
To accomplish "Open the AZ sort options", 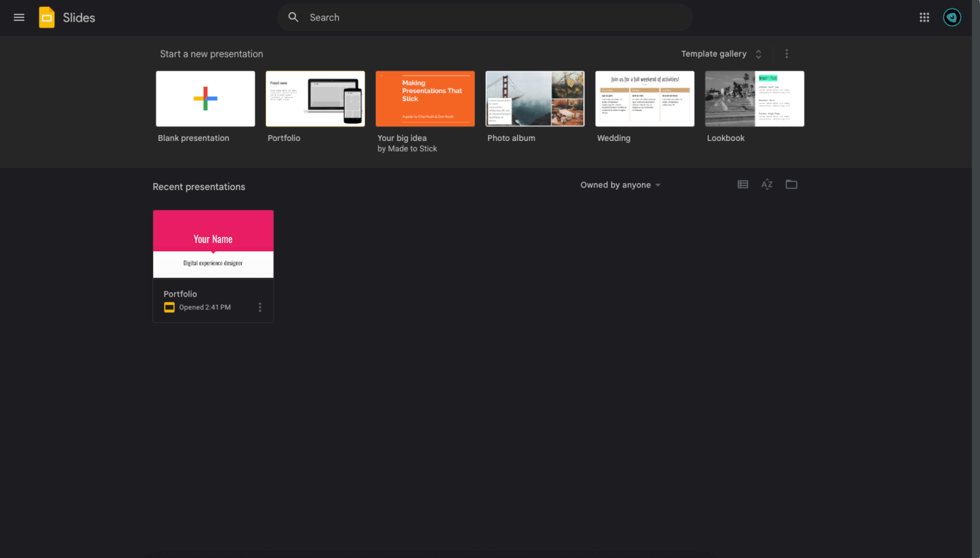I will (x=767, y=185).
